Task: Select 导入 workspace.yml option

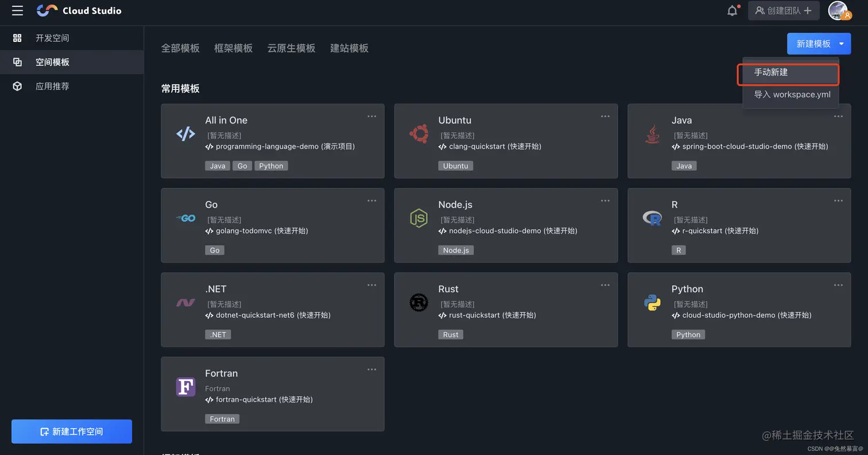Action: pos(791,95)
